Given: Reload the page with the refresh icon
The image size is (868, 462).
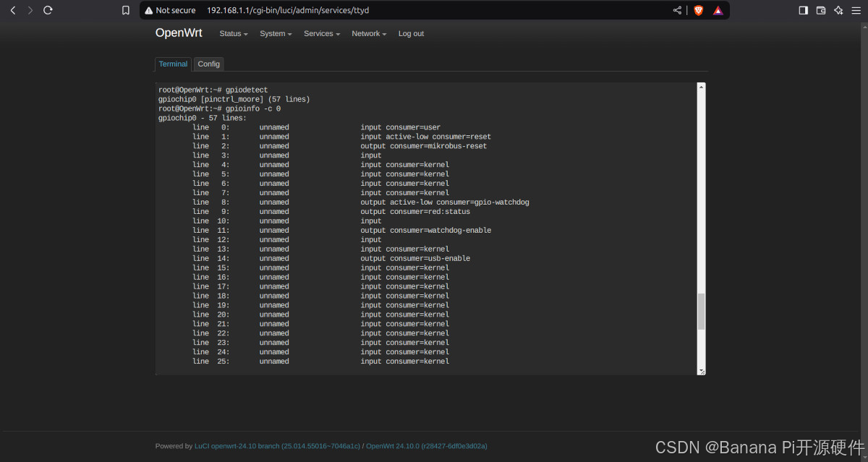Looking at the screenshot, I should tap(48, 10).
